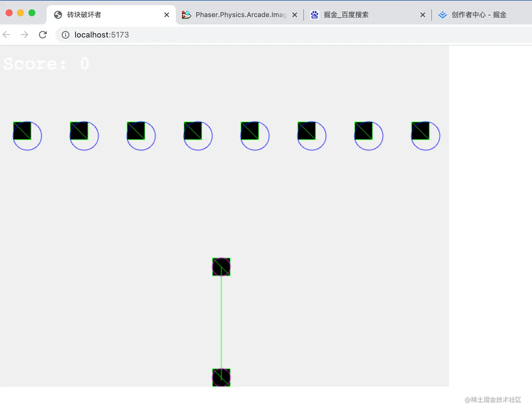Click the Score: 0 text

pos(46,64)
